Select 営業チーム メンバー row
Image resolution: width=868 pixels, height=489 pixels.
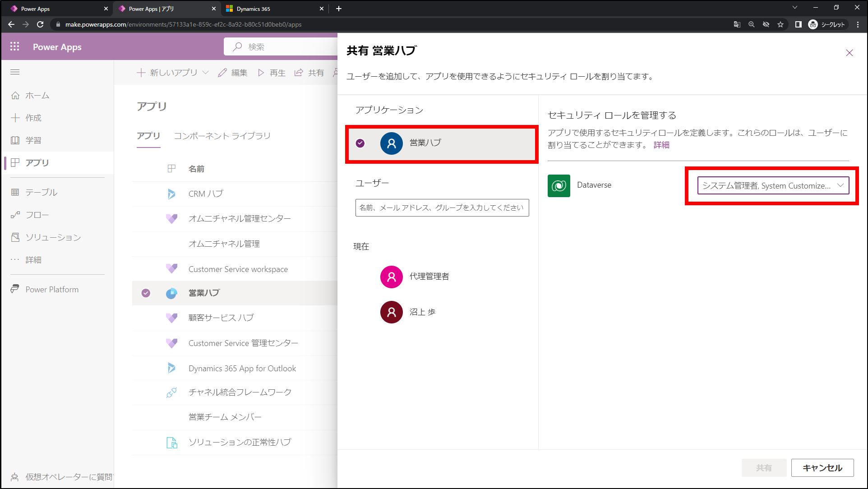tap(235, 417)
